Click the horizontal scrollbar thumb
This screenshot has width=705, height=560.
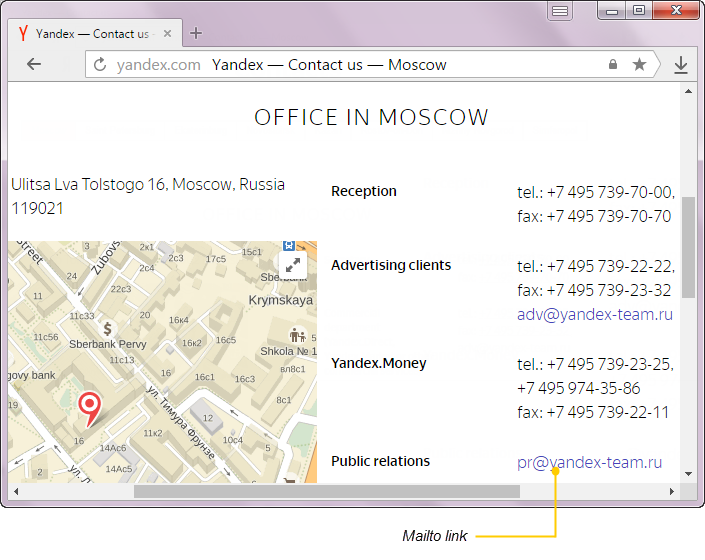coord(327,491)
